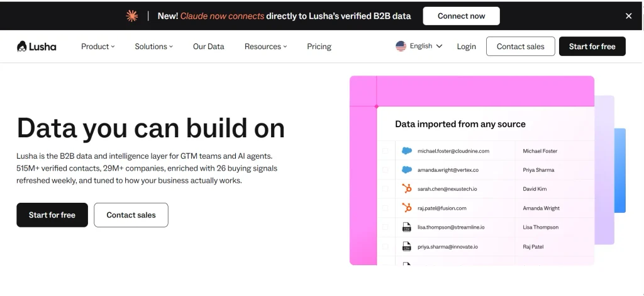The height and width of the screenshot is (296, 644).
Task: Click the Lusha logo
Action: point(36,47)
